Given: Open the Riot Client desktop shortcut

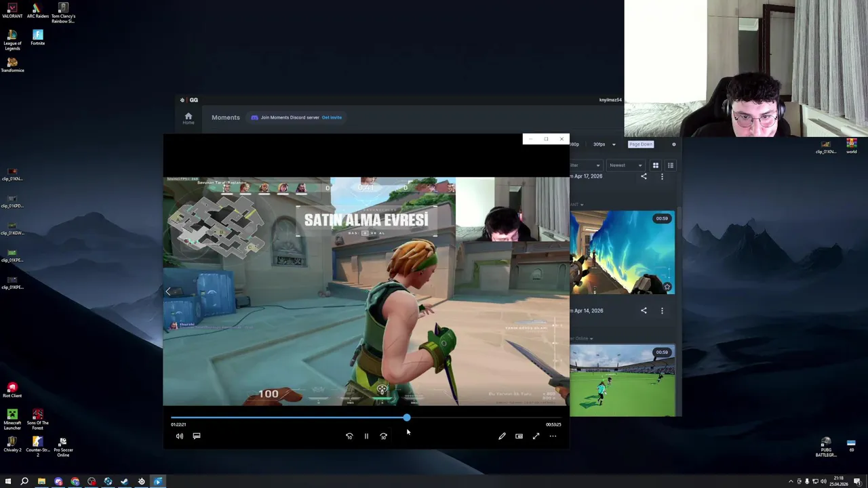Looking at the screenshot, I should (x=12, y=390).
